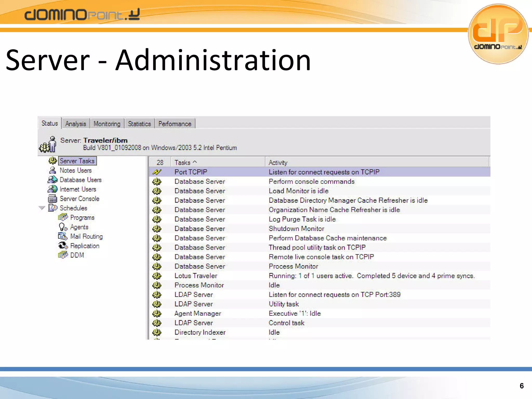Click the Server Tasks gear icon
Viewport: 532px width, 399px height.
coord(53,161)
